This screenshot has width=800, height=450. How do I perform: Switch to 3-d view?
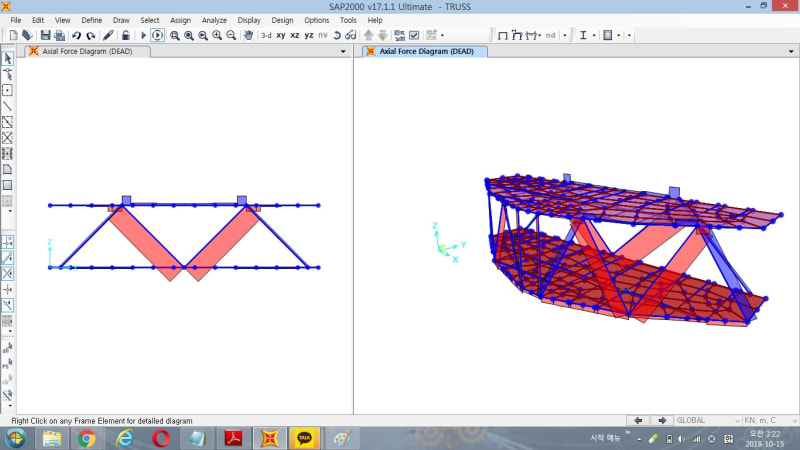(266, 35)
